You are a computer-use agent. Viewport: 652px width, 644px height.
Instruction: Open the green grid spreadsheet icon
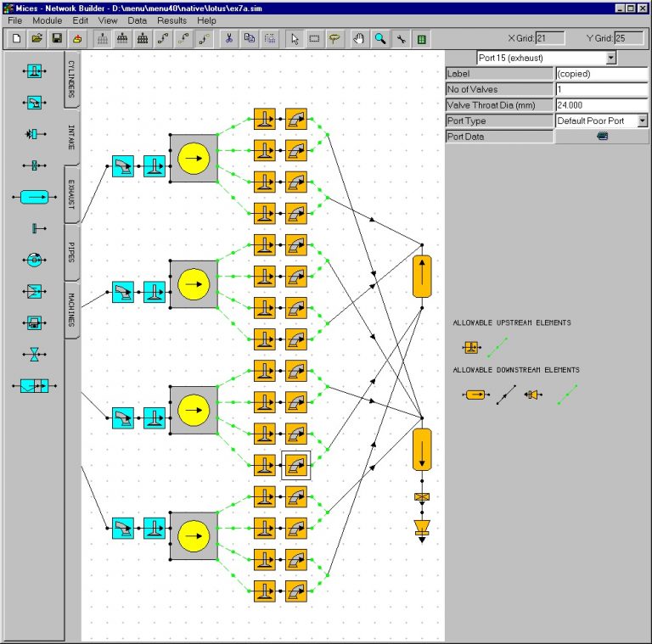tap(422, 38)
